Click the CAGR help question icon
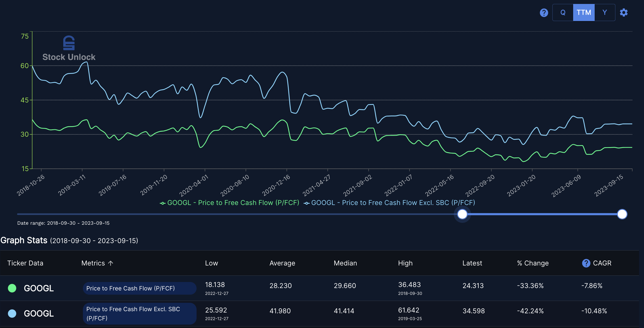Viewport: 644px width, 328px height. (x=586, y=263)
